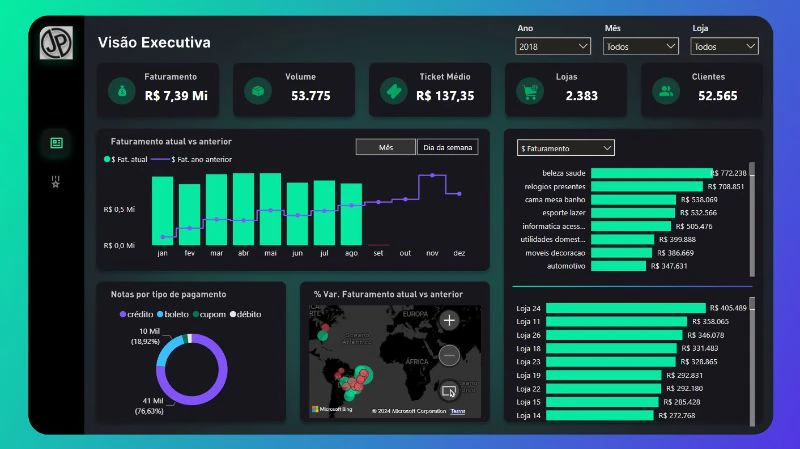Click the category bar chart scrollbar
Screen dimensions: 800x449
(752, 219)
